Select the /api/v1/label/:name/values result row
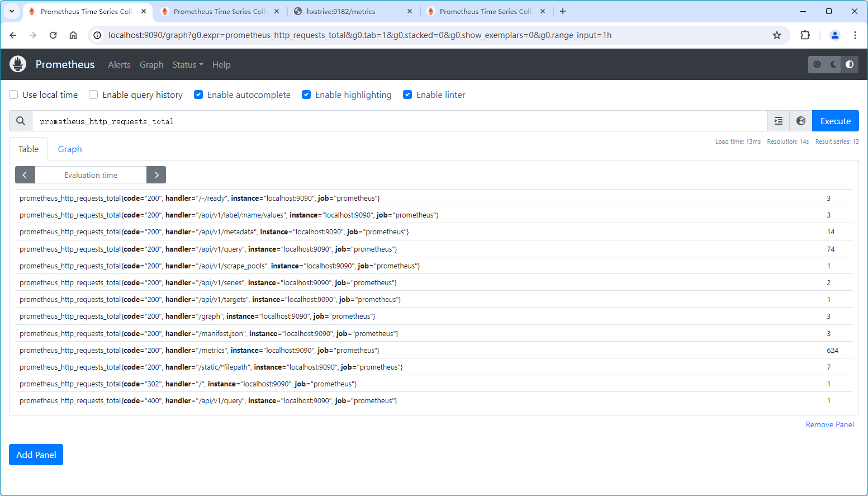868x496 pixels. click(434, 215)
